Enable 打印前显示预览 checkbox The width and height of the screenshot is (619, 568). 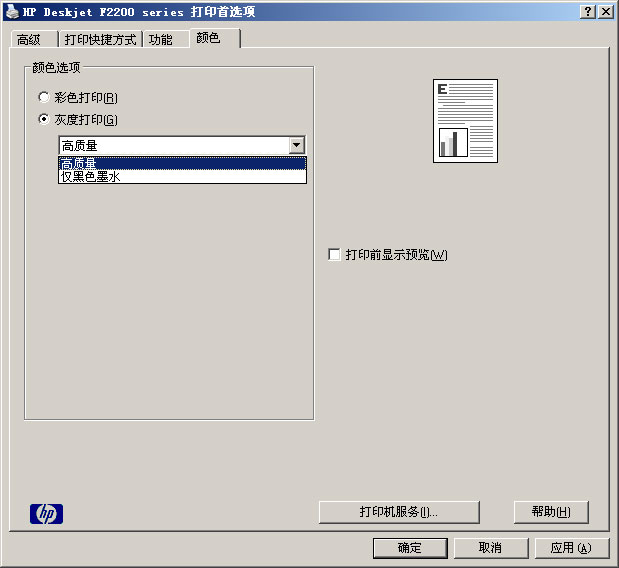334,254
